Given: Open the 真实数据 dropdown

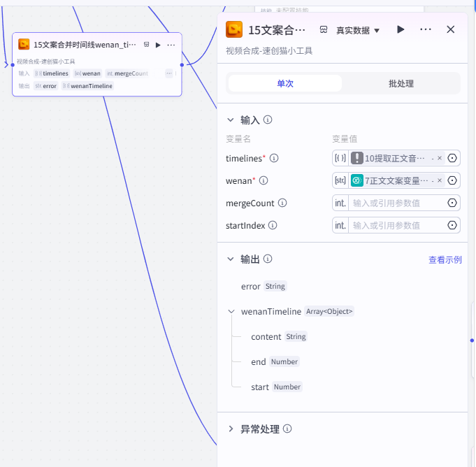Looking at the screenshot, I should (358, 30).
